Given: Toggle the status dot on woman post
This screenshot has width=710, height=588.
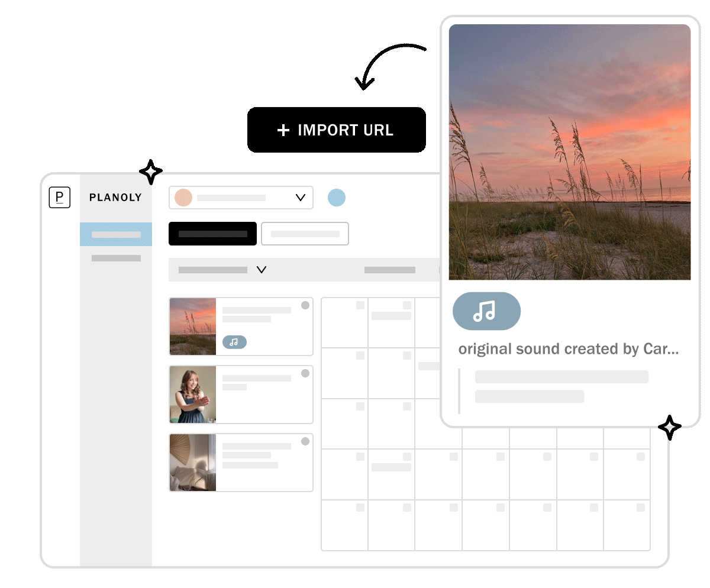Looking at the screenshot, I should tap(305, 373).
